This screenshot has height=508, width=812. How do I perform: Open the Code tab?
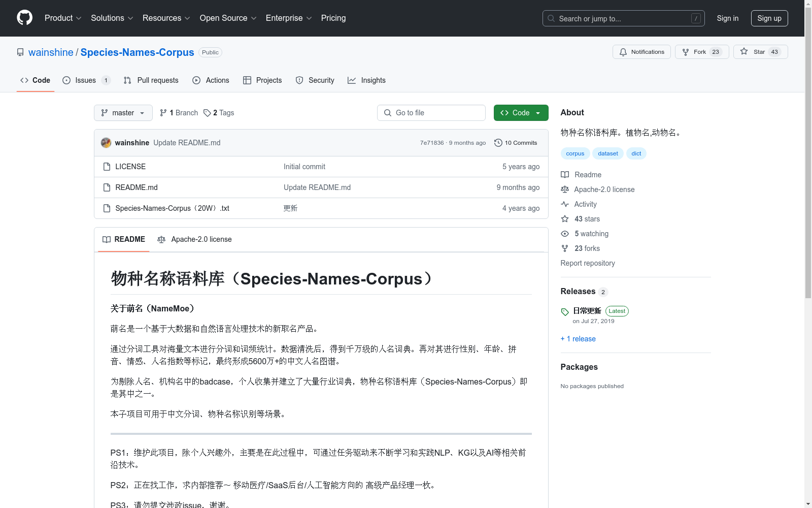tap(36, 80)
